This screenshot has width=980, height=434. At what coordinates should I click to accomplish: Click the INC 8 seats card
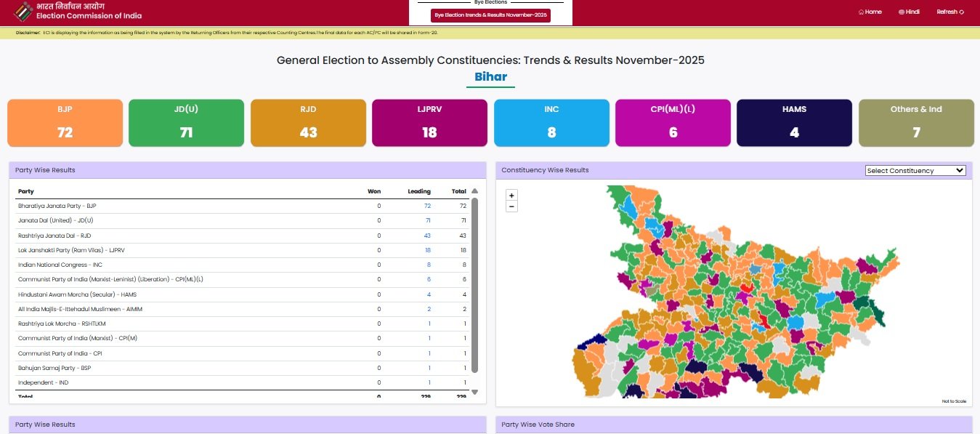pos(551,123)
